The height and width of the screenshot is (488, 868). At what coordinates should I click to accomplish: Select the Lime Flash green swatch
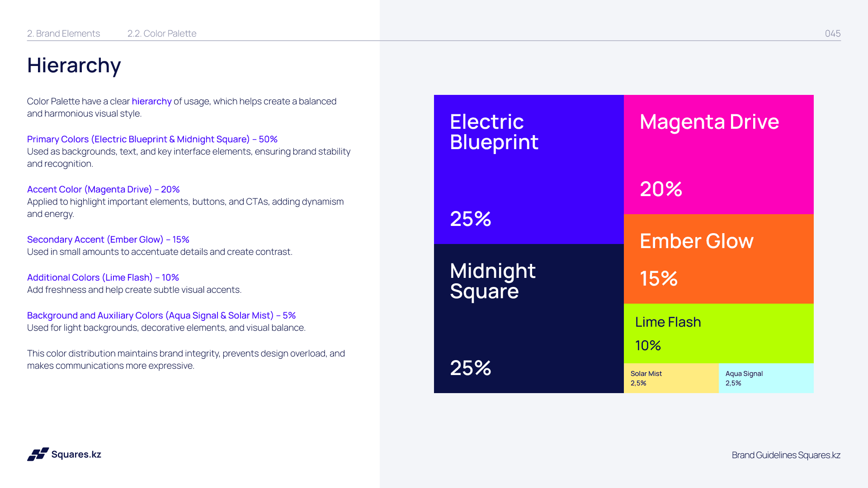coord(719,333)
